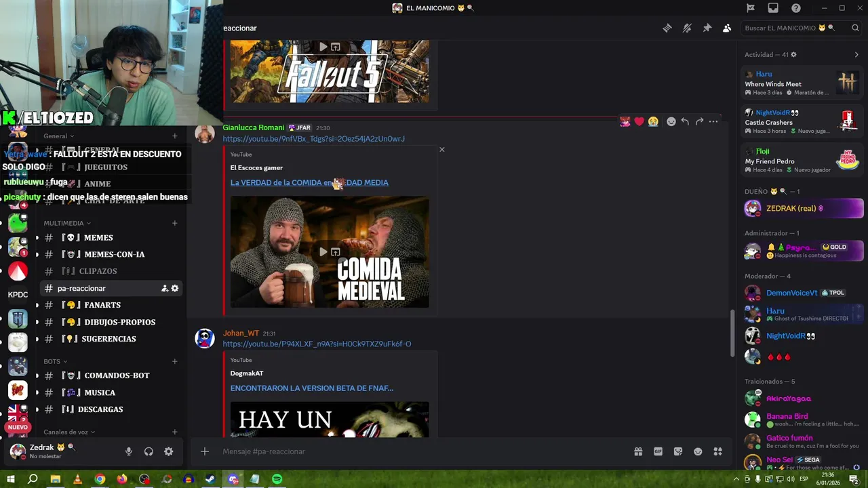Open the emoji picker in message bar
This screenshot has width=868, height=488.
click(x=698, y=451)
